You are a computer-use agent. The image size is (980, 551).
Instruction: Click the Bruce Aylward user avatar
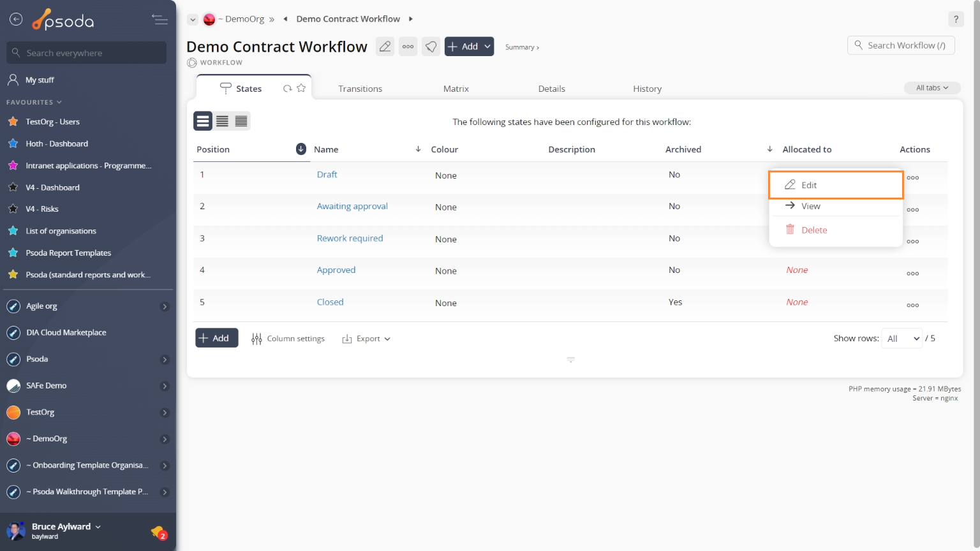coord(15,531)
